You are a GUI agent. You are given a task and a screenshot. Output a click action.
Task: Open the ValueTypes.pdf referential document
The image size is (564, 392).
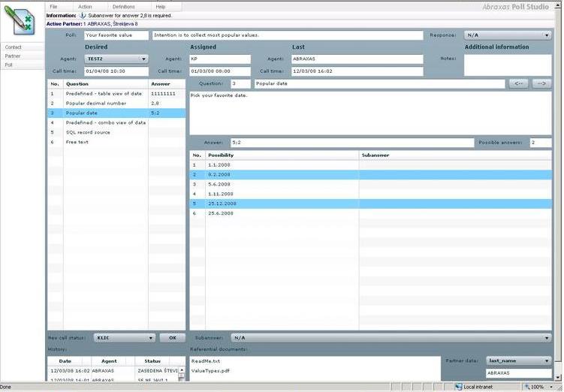[210, 371]
